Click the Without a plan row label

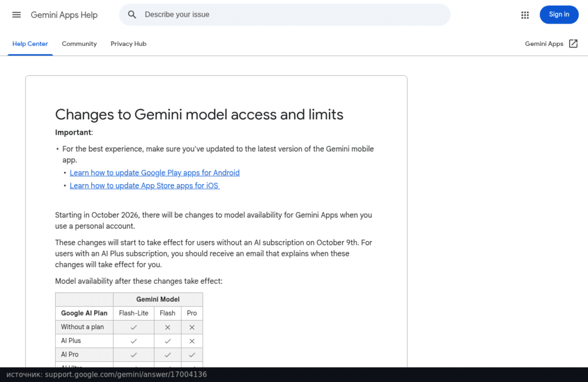tap(83, 327)
